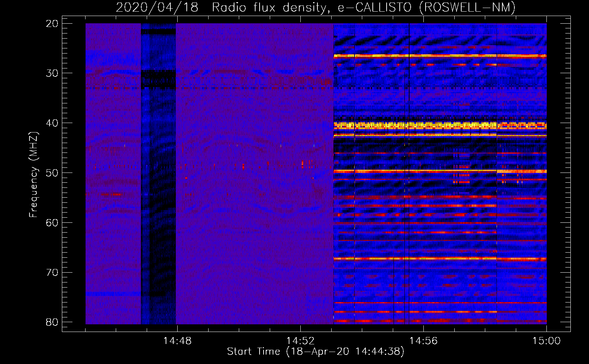Viewport: 589px width, 364px height.
Task: Click the 30 MHz frequency tick label
Action: (52, 73)
